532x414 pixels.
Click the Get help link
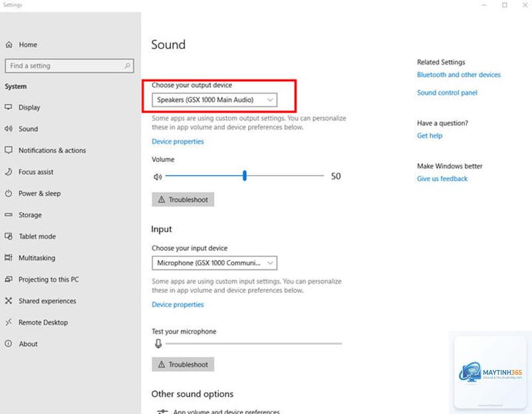[x=430, y=136]
